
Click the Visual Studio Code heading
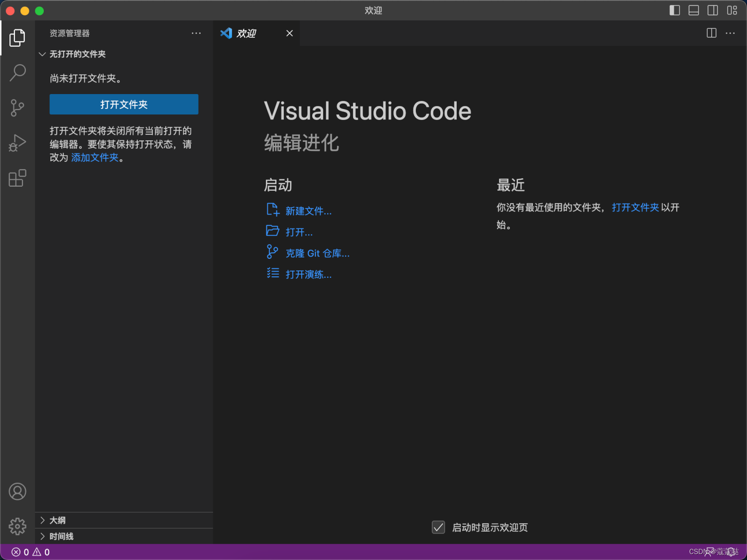click(368, 111)
